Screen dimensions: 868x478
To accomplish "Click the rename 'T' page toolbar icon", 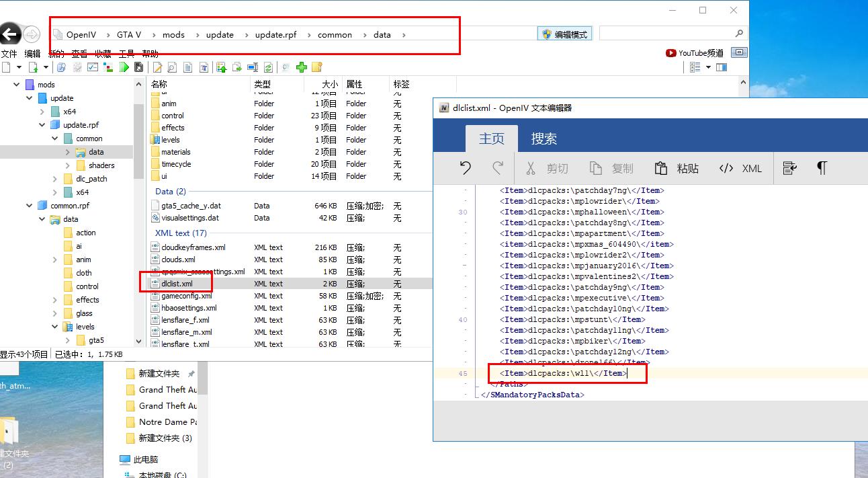I will tap(202, 67).
